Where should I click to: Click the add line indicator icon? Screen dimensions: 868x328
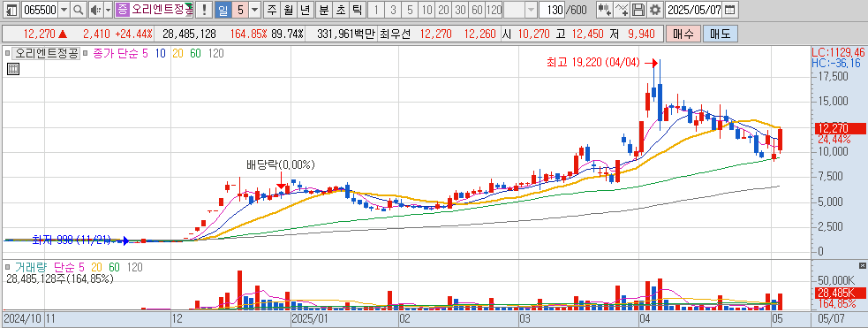[x=623, y=10]
